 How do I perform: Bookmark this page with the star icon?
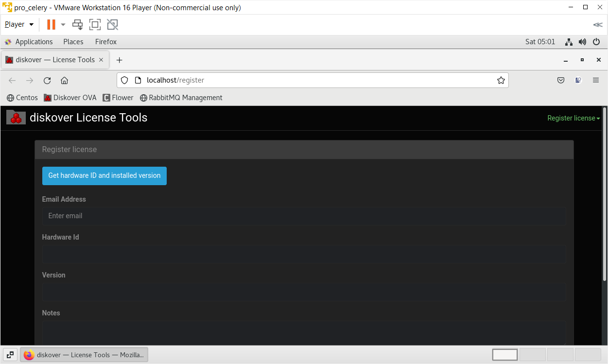click(501, 81)
